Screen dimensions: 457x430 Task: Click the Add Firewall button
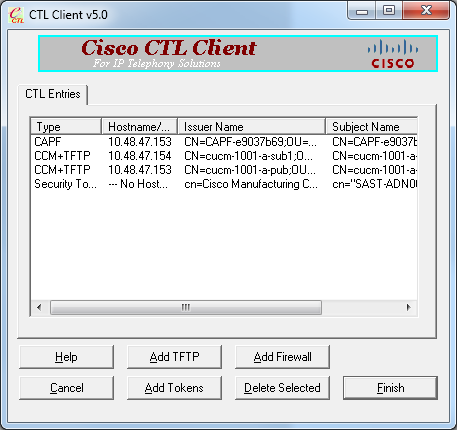[282, 357]
